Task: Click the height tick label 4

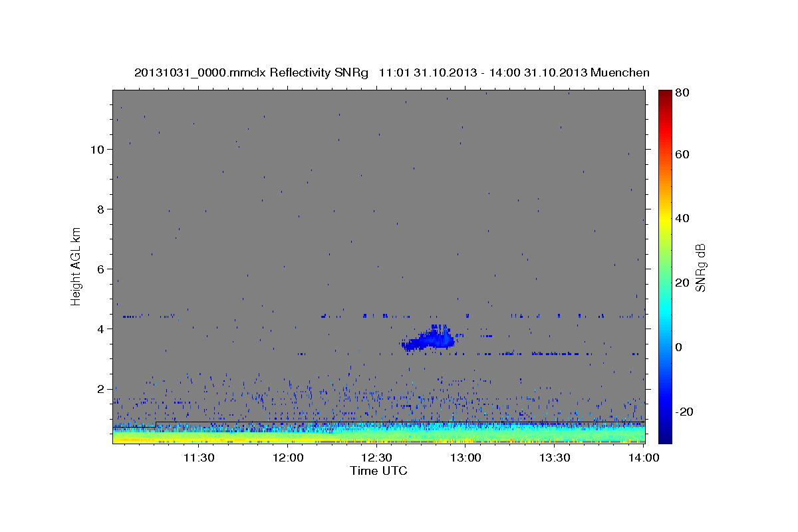Action: [x=101, y=329]
